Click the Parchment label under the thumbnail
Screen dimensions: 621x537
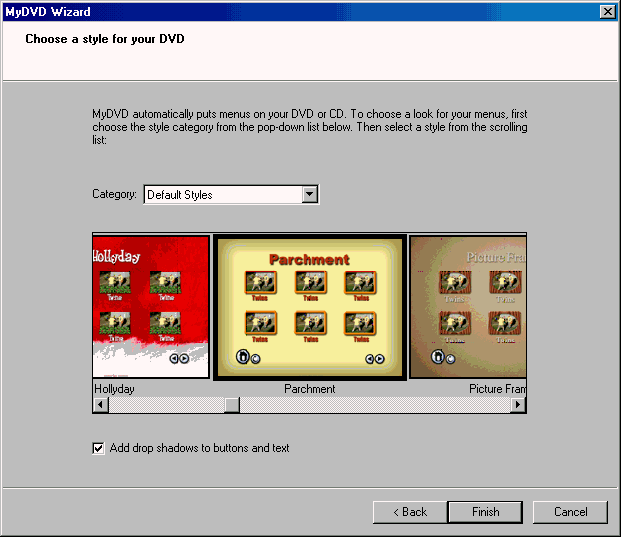(310, 389)
